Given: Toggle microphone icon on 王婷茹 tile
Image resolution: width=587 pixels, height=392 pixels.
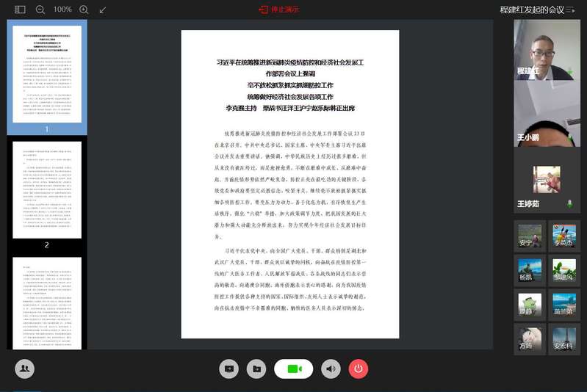Looking at the screenshot, I should pos(569,203).
